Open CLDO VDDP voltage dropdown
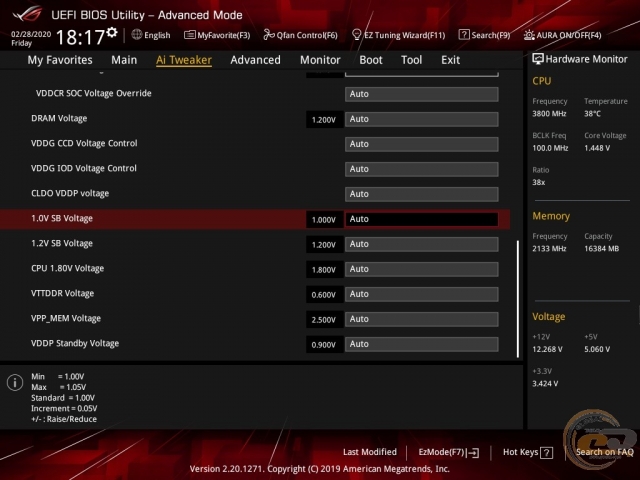 (x=422, y=194)
